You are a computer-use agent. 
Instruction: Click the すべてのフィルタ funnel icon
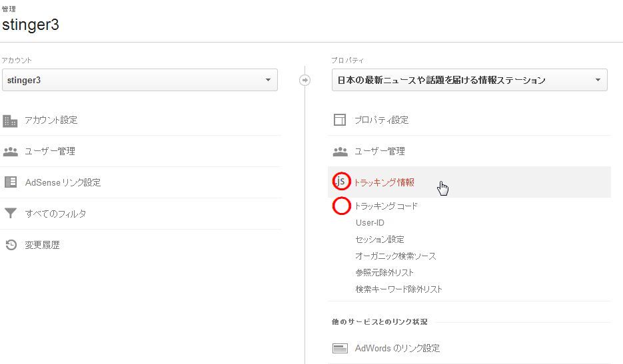(x=11, y=214)
